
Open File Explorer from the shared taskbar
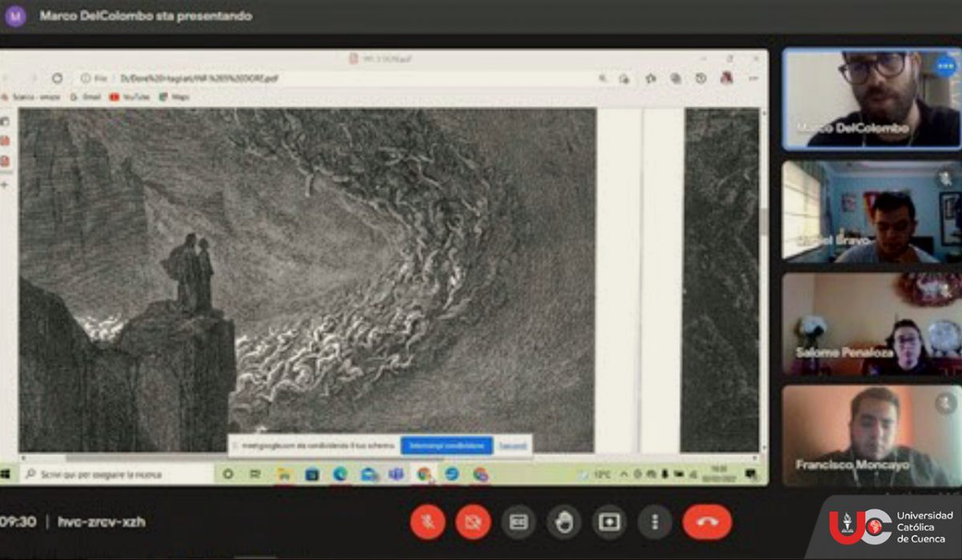[284, 474]
